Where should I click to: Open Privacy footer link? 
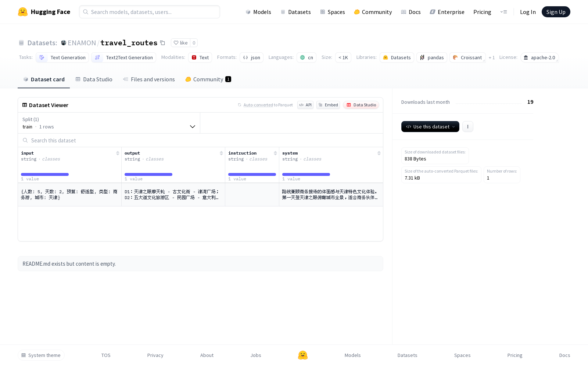click(155, 355)
